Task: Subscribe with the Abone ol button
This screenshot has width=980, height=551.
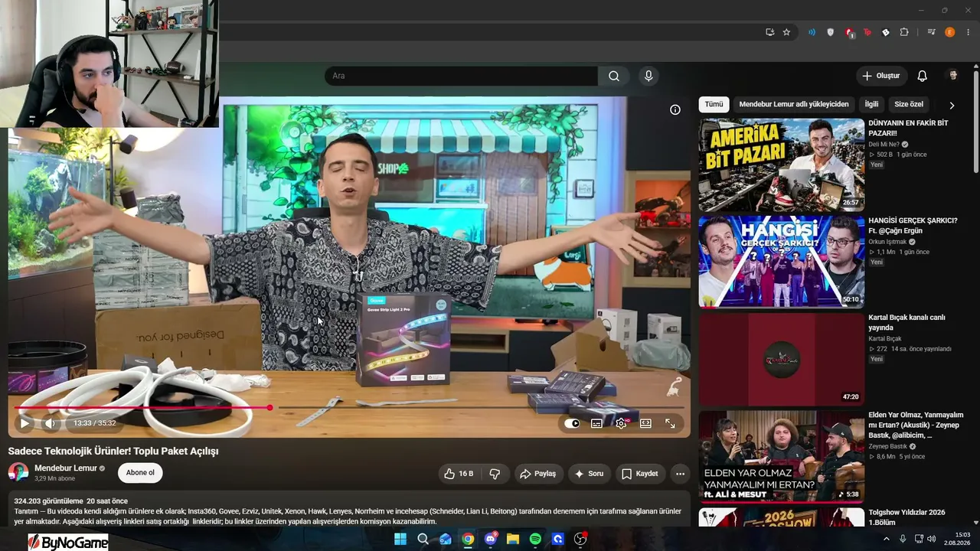Action: tap(140, 473)
